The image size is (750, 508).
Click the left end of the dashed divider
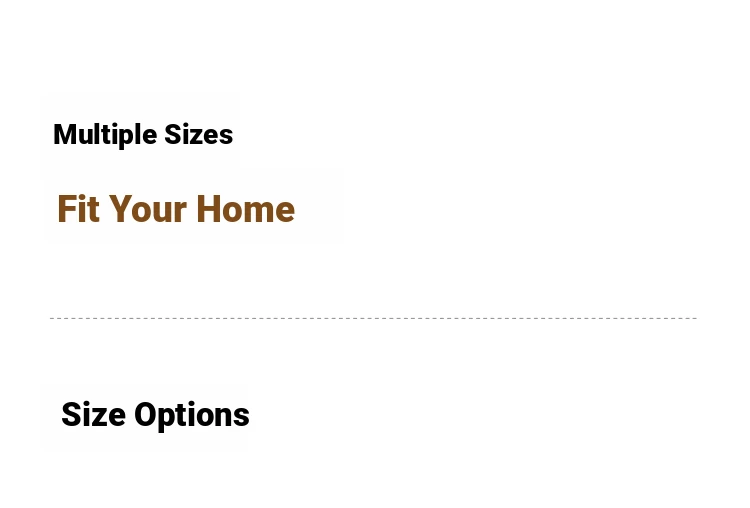point(52,318)
